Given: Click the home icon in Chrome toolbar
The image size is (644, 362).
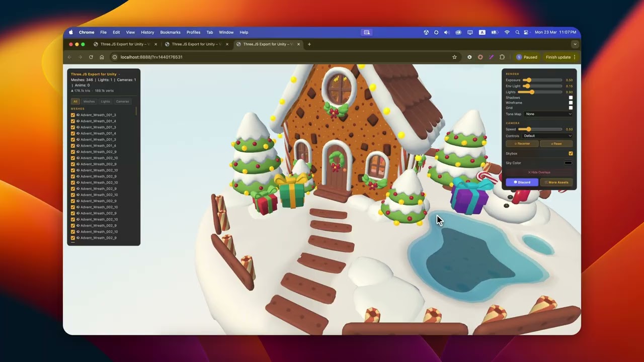Looking at the screenshot, I should click(x=102, y=57).
